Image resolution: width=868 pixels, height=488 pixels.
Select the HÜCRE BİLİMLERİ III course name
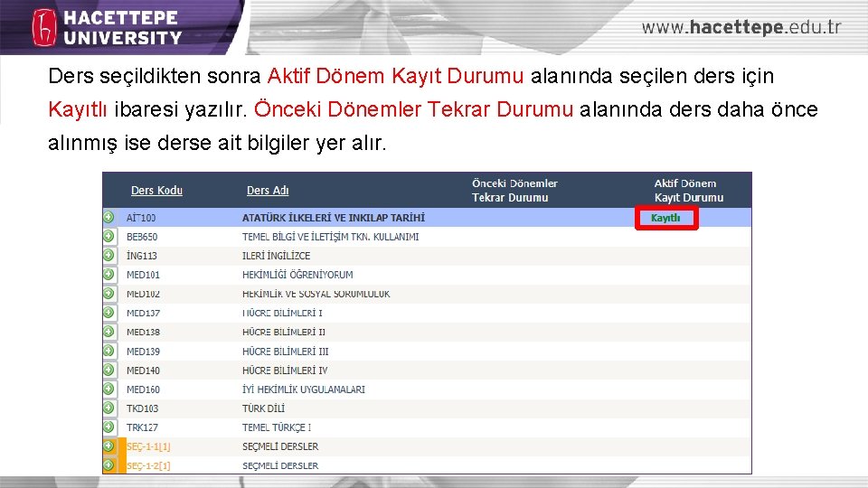click(285, 352)
